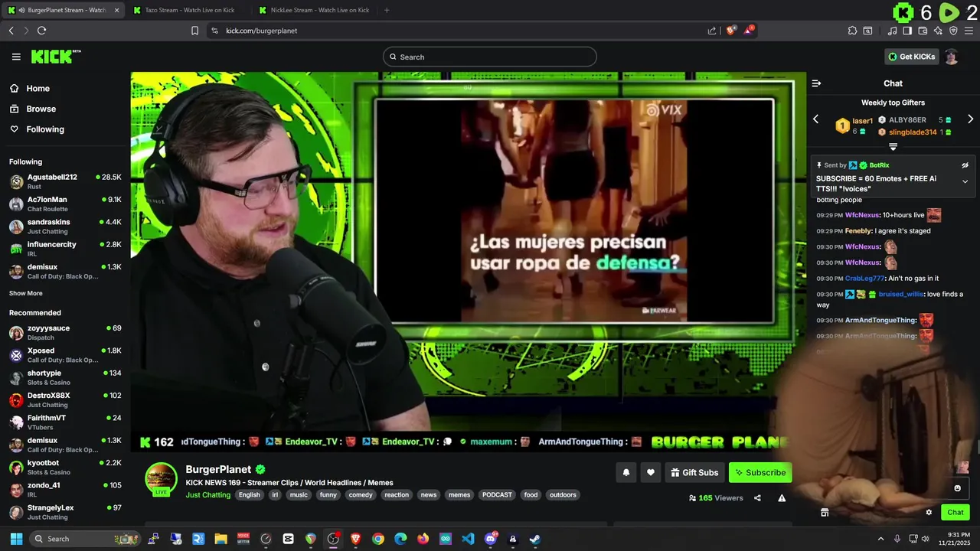The width and height of the screenshot is (980, 551).
Task: Open zoyyysauce recommended channel
Action: pyautogui.click(x=65, y=332)
